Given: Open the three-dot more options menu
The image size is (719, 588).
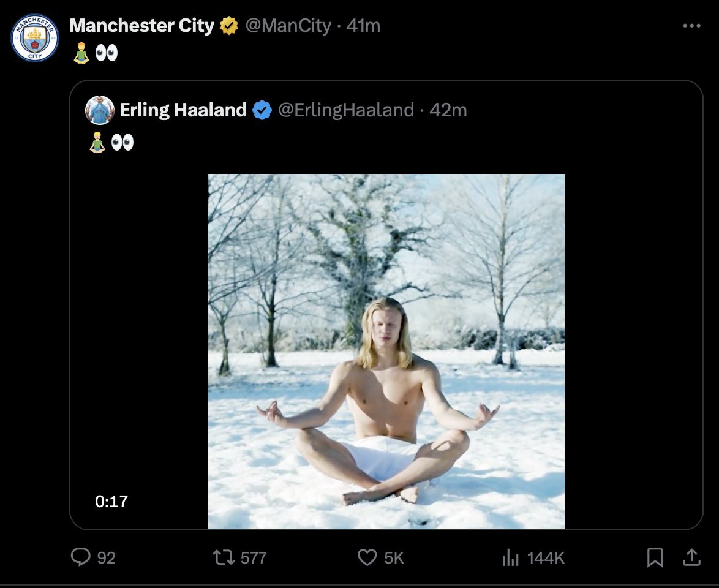Looking at the screenshot, I should [x=691, y=24].
